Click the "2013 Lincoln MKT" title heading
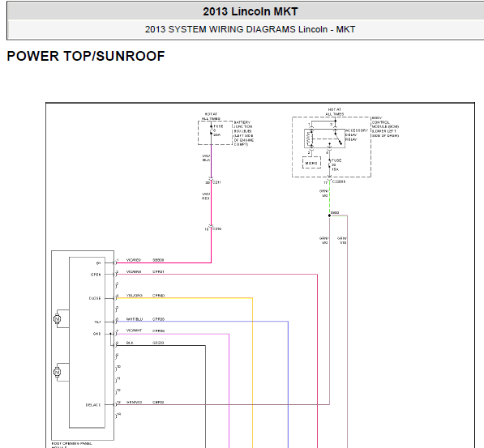Viewport: 484px width, 448px height. point(250,11)
